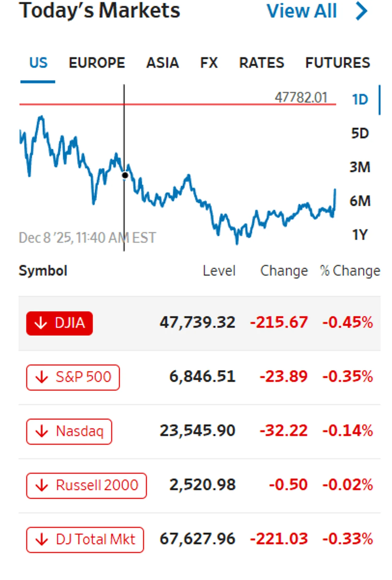Click the black data point marker on chart
392x580 pixels.
click(125, 175)
